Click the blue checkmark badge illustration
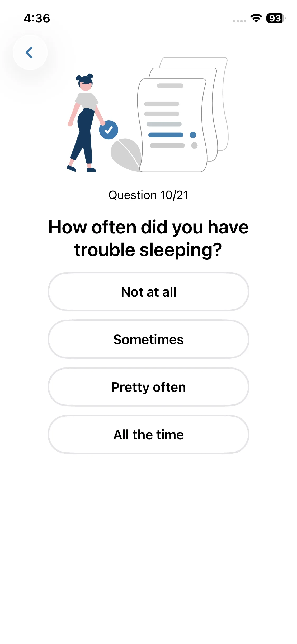The height and width of the screenshot is (644, 297). click(109, 130)
